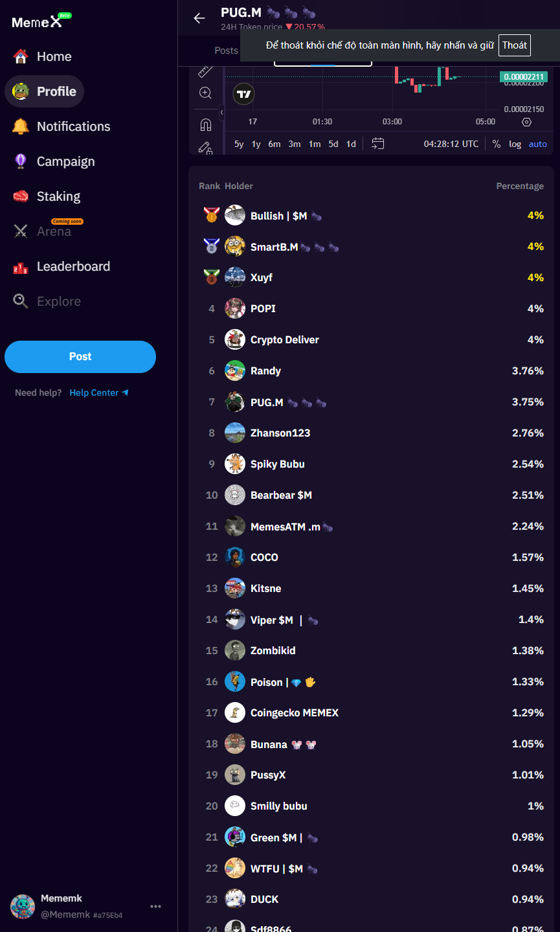560x932 pixels.
Task: Toggle the auto scale option
Action: (537, 144)
